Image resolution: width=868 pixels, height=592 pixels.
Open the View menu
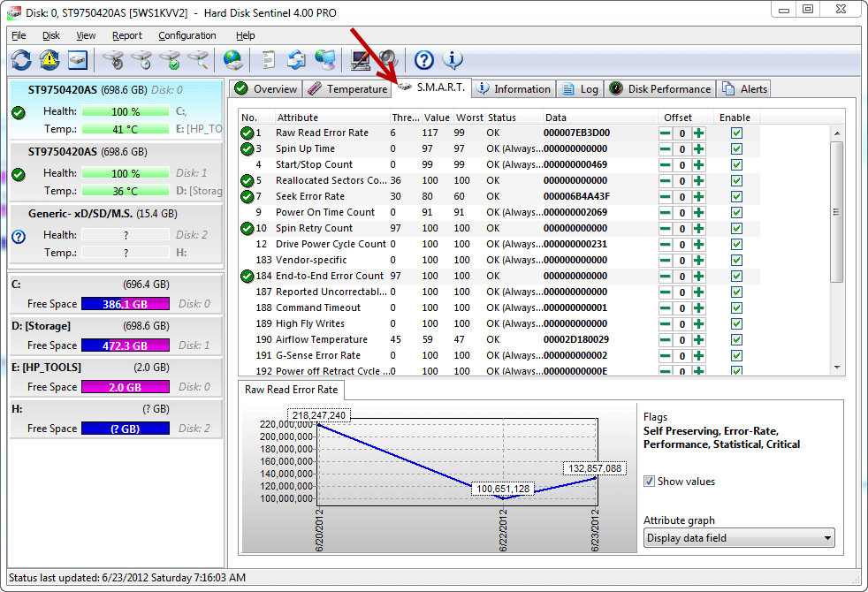click(x=86, y=35)
